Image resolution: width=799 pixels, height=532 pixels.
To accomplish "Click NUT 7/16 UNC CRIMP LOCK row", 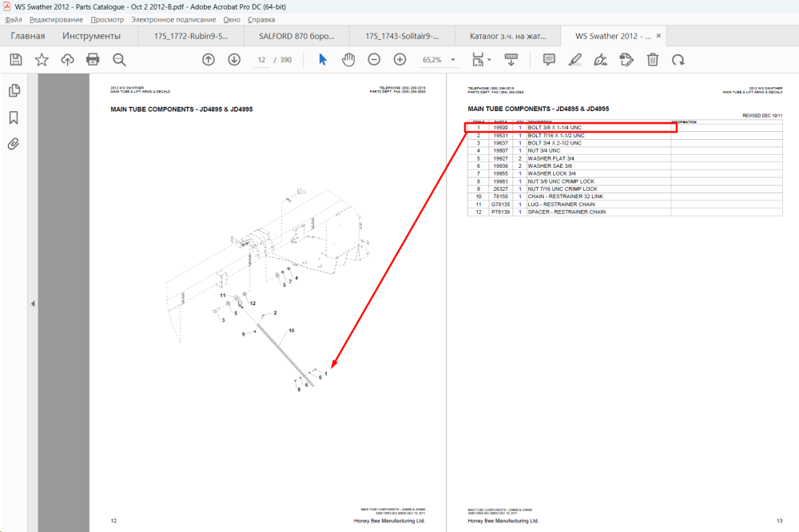I will click(625, 189).
